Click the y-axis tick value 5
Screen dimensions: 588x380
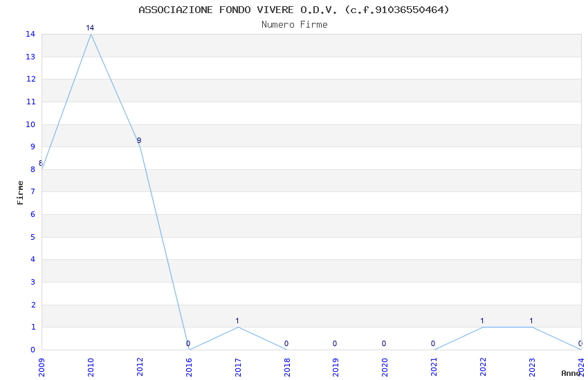33,237
